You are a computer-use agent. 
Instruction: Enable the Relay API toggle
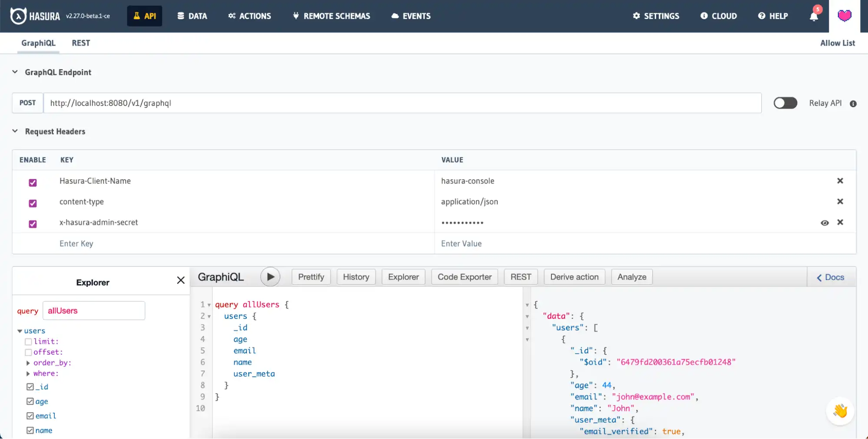click(x=785, y=103)
